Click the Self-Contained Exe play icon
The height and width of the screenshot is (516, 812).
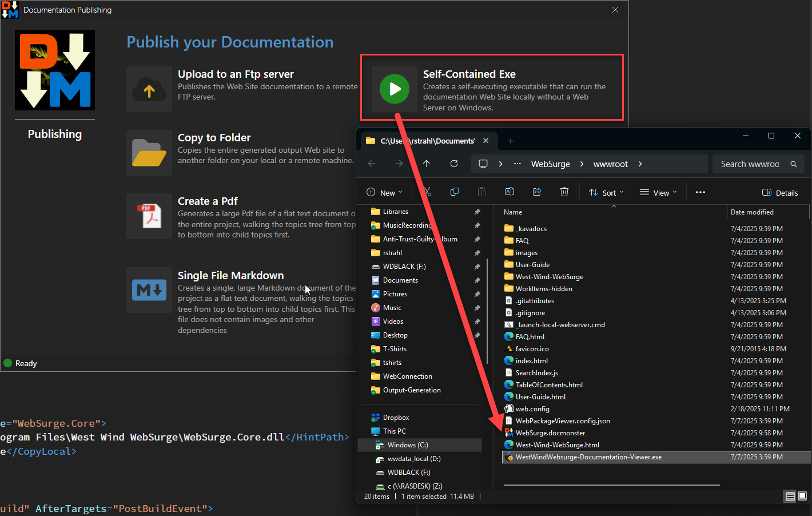[x=395, y=89]
